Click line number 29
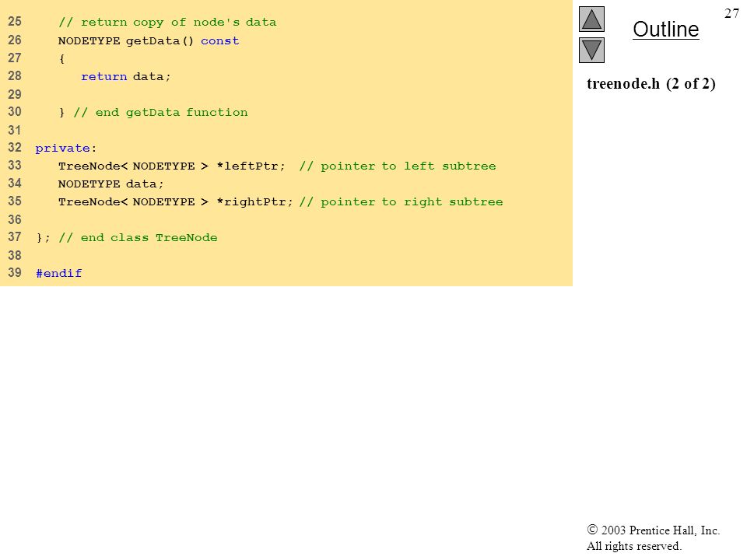The width and height of the screenshot is (747, 560). [x=15, y=94]
